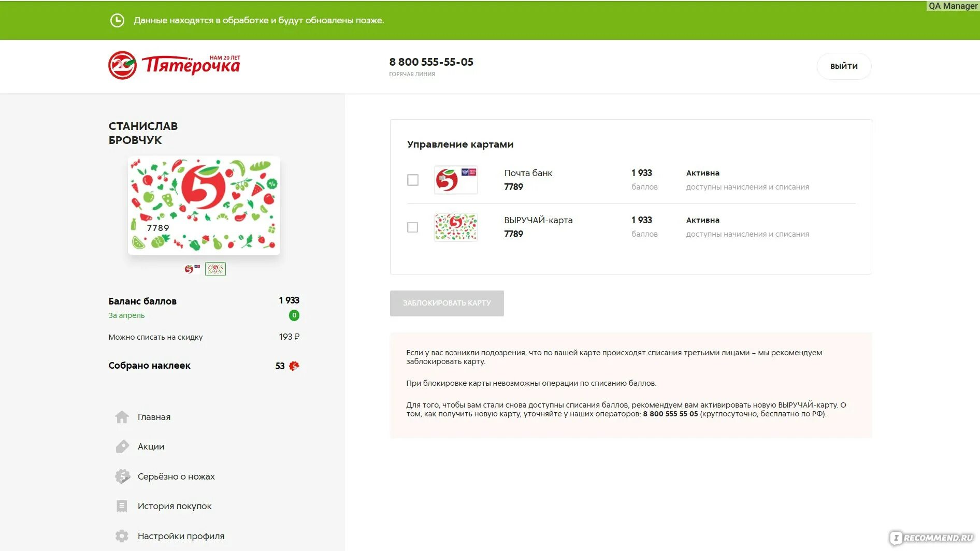Click phone 8 800 555 55 05 in notice
Image resolution: width=980 pixels, height=551 pixels.
click(x=670, y=414)
